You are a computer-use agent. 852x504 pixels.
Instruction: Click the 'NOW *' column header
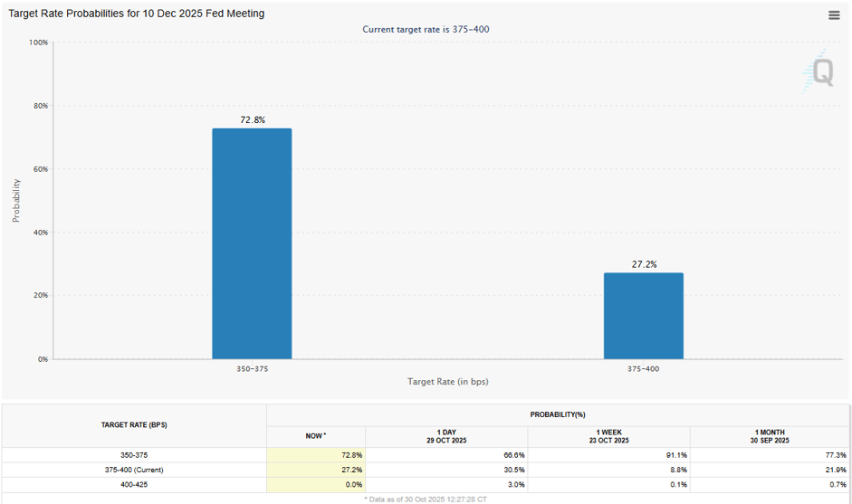[x=316, y=436]
